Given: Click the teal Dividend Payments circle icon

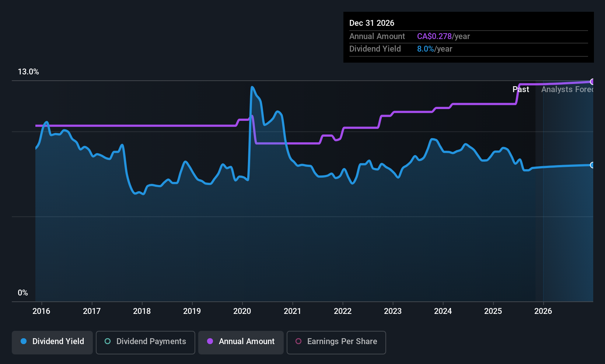Looking at the screenshot, I should tap(107, 342).
